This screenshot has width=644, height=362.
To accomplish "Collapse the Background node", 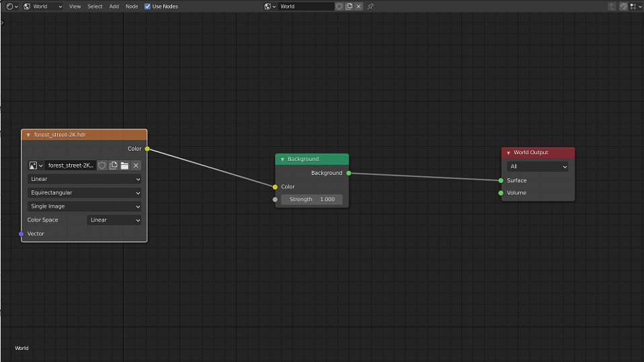I will [282, 159].
